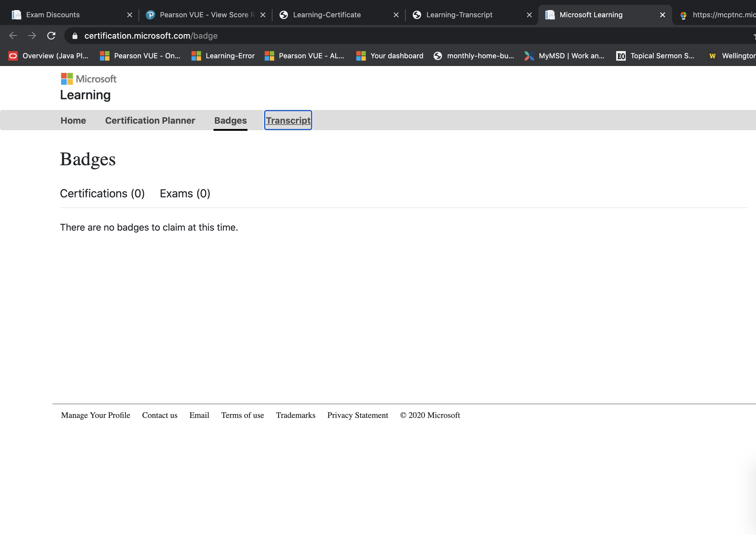This screenshot has height=535, width=756.
Task: Close the Exam Discounts tab
Action: coord(129,15)
